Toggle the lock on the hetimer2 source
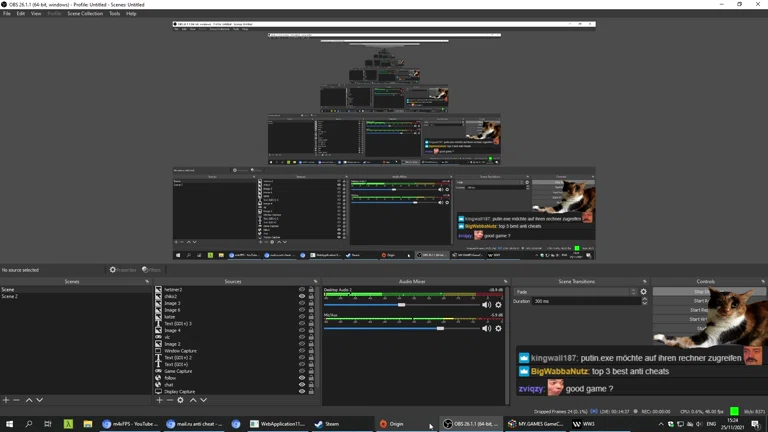Screen dimensions: 768x432 pos(311,290)
